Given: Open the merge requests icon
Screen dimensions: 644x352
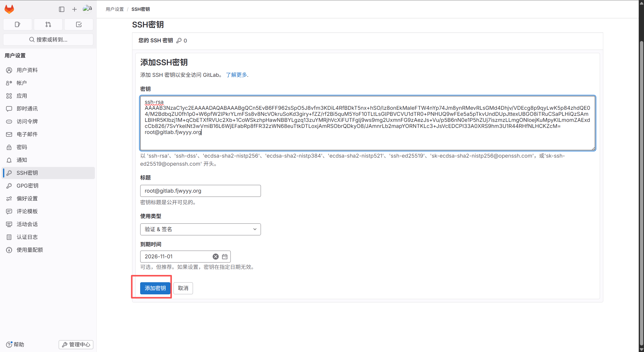Looking at the screenshot, I should [x=48, y=24].
